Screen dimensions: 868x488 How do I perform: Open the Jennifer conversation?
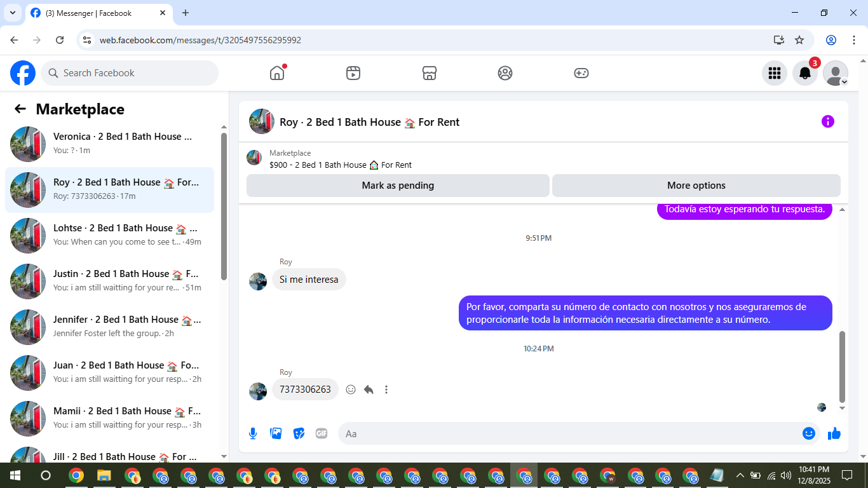[x=109, y=327]
